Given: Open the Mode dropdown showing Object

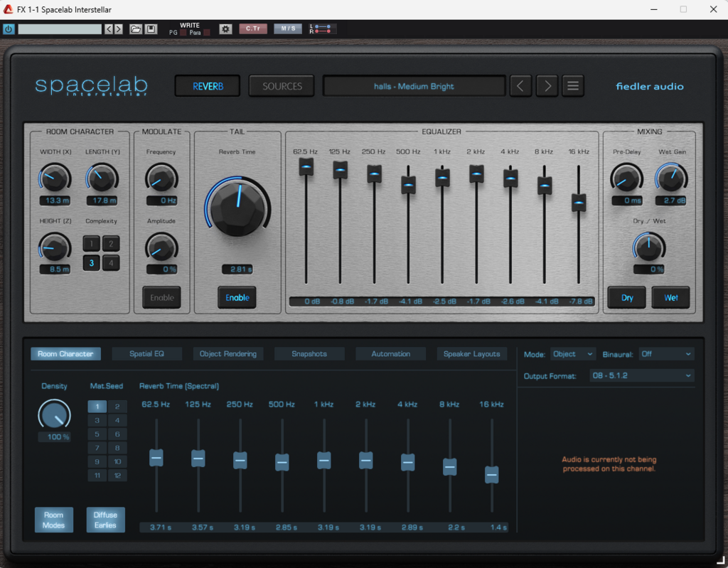Looking at the screenshot, I should [573, 354].
